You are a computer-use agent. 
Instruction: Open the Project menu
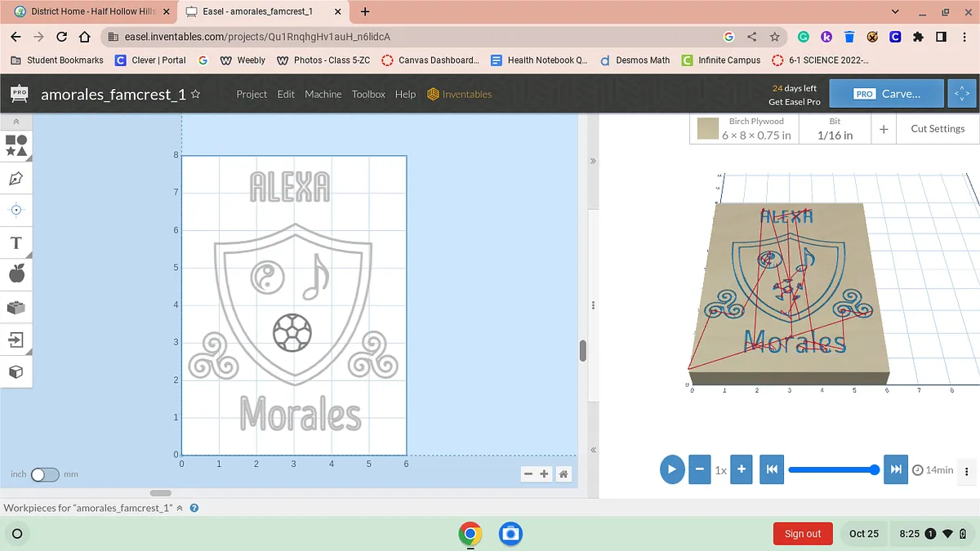click(252, 94)
